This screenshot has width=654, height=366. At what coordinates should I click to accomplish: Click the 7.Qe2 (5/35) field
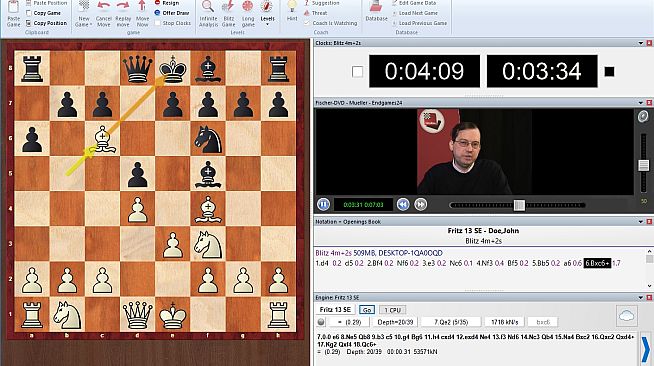pos(450,322)
